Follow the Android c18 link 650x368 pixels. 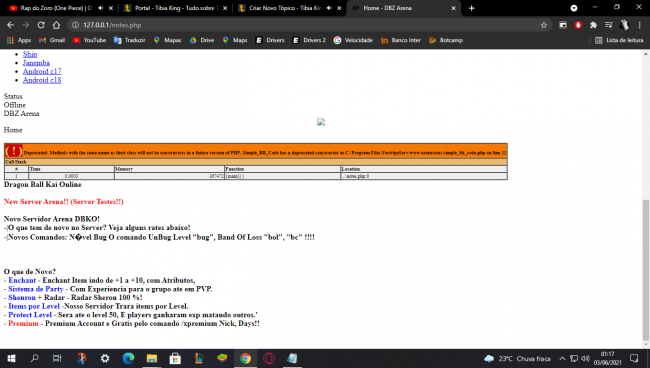pyautogui.click(x=42, y=80)
